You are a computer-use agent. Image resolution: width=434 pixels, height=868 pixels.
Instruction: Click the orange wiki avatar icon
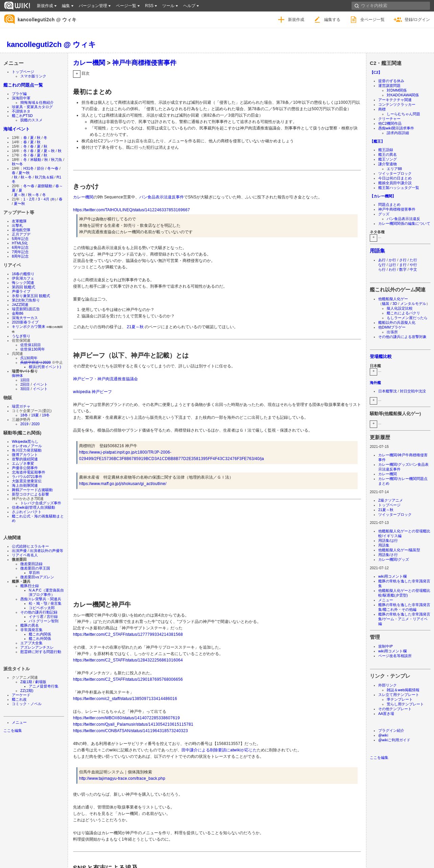click(9, 19)
